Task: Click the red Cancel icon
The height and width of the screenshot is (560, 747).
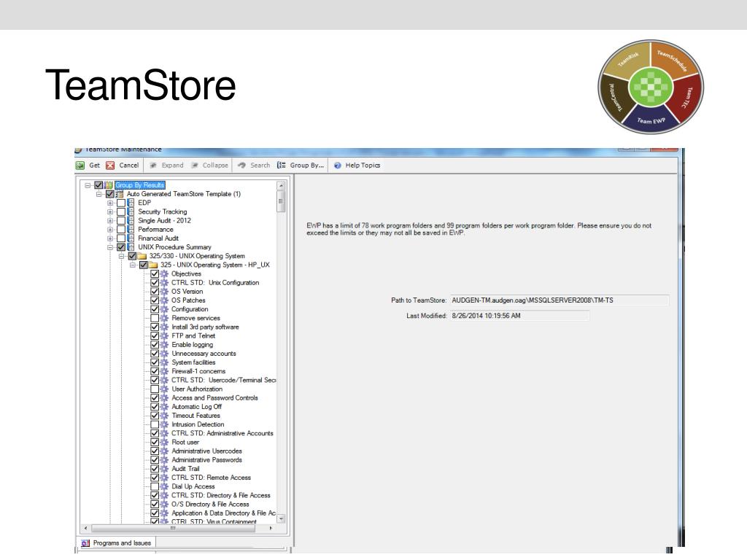Action: point(110,166)
